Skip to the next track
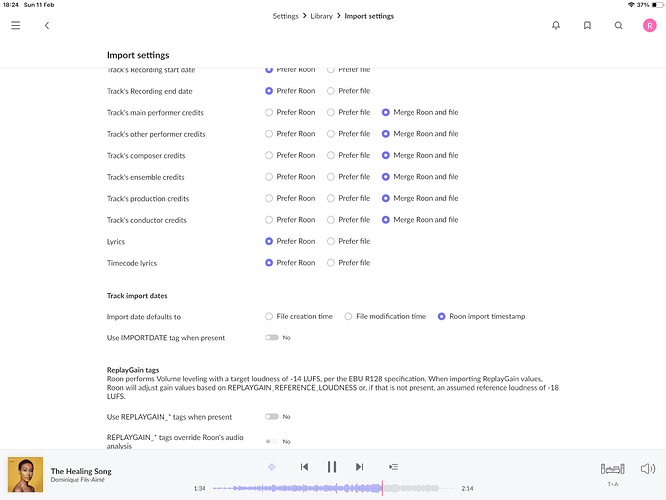 point(359,467)
